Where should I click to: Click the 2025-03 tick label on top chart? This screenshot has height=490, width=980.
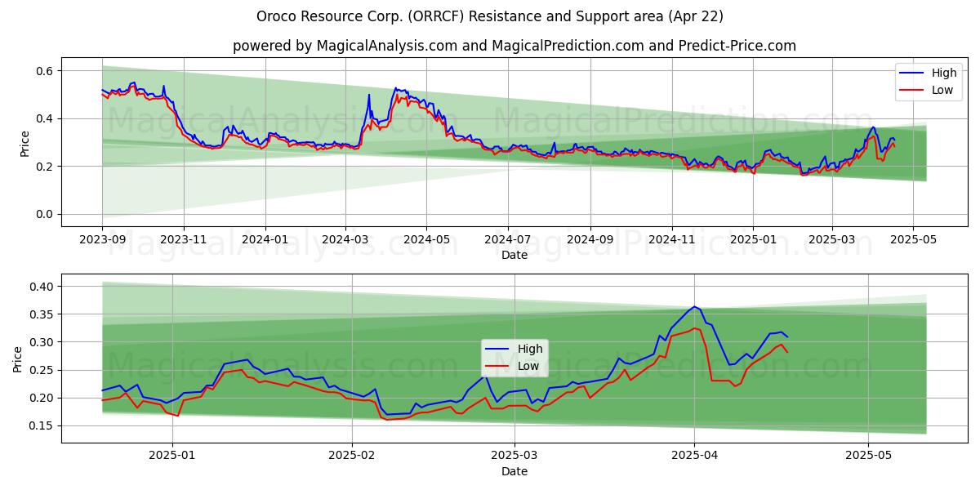click(x=832, y=240)
